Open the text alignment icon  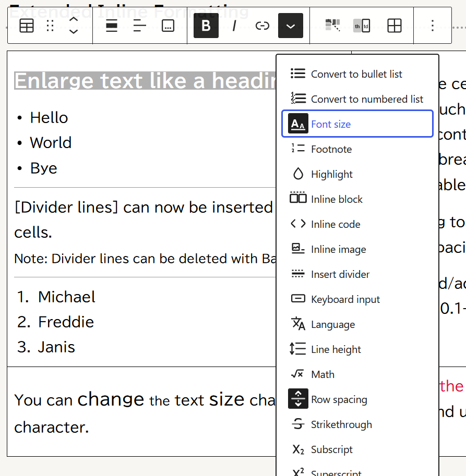tap(140, 26)
